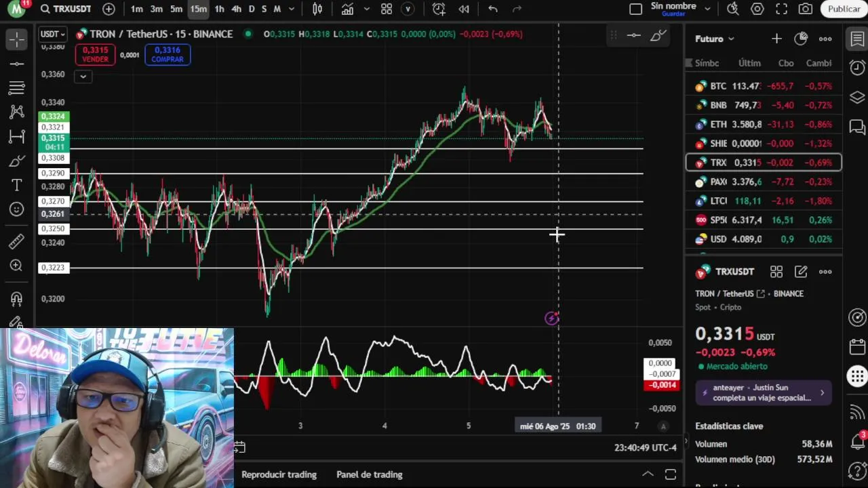868x488 pixels.
Task: Open the Reproducir trading tab
Action: (279, 474)
